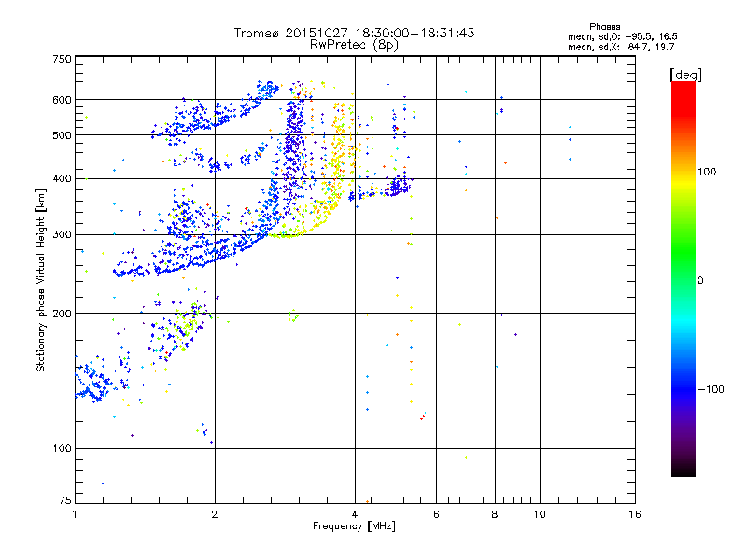Click the red points near 5.5 MHz, 115 km
This screenshot has height=560, width=747.
[x=423, y=416]
